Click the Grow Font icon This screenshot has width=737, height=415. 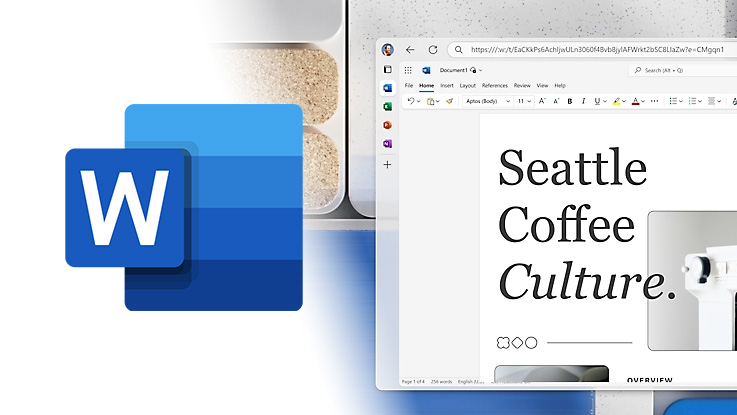tap(542, 101)
